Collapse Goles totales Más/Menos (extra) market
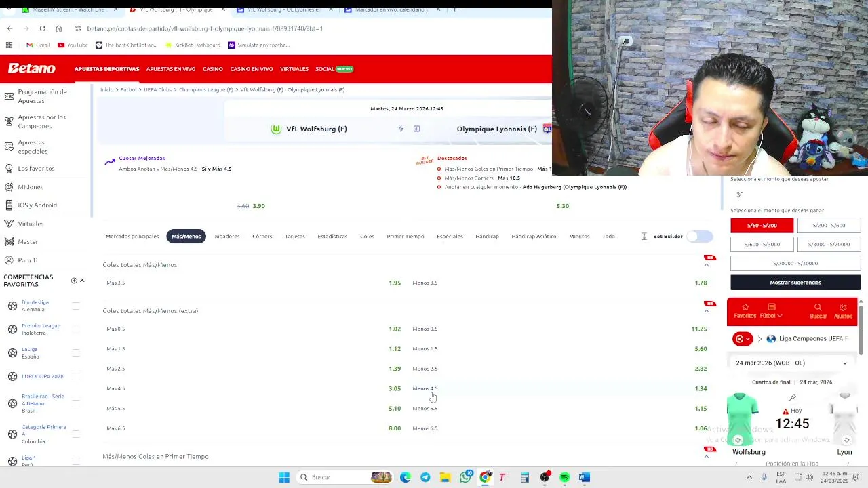This screenshot has height=488, width=868. click(707, 311)
